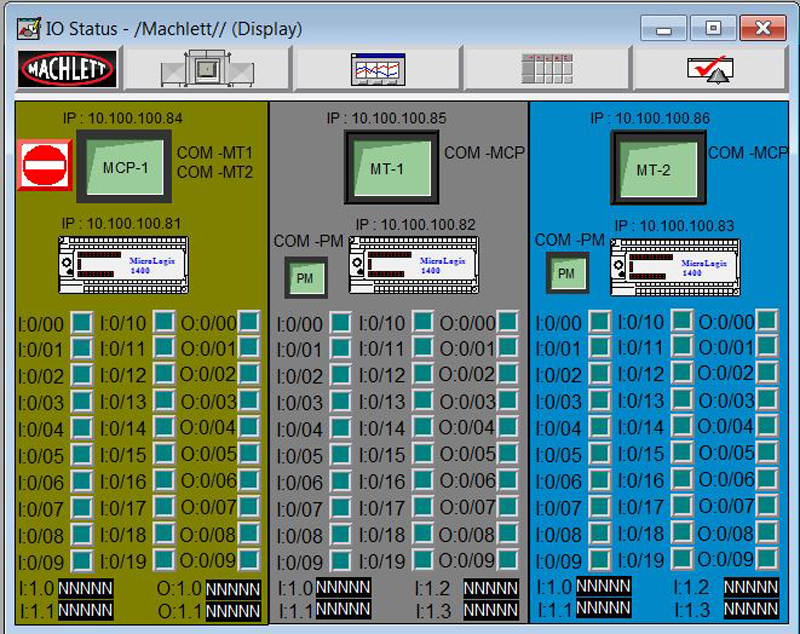Screen dimensions: 800x634
Task: Click I:0/04 indicator in gray MT-1 panel
Action: click(x=341, y=427)
